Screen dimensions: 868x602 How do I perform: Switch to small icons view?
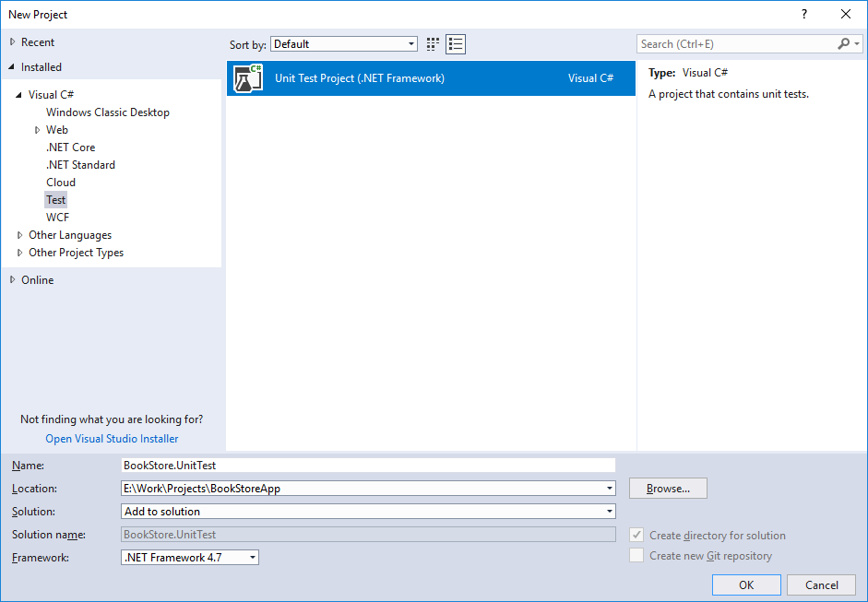coord(433,44)
